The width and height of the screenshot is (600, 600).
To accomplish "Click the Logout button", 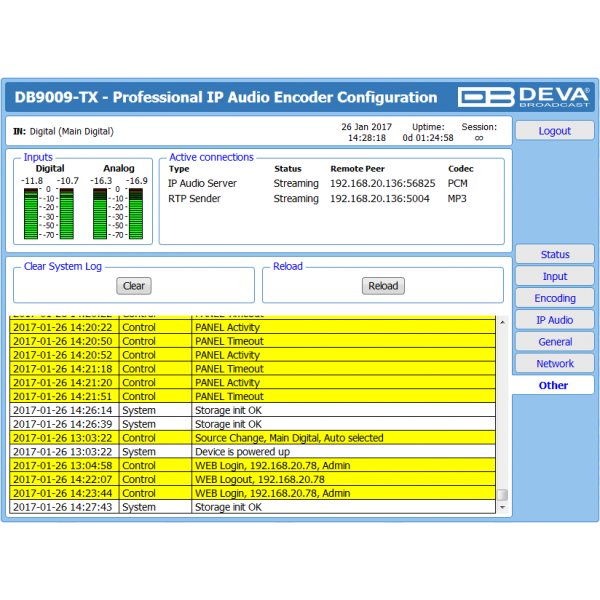I will point(554,131).
